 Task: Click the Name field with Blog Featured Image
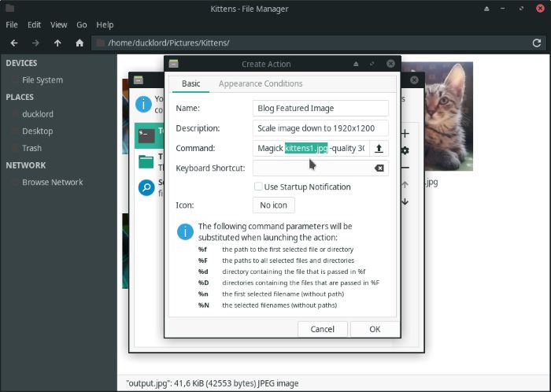pyautogui.click(x=320, y=108)
